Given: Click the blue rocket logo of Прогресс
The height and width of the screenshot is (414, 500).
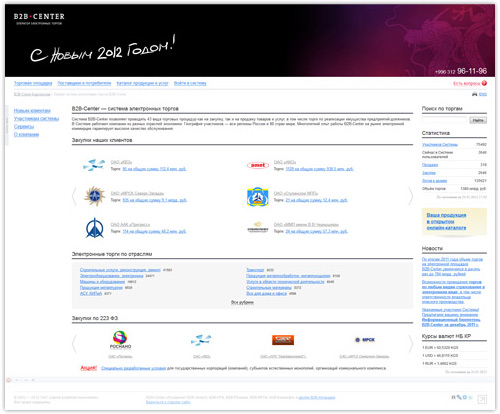Looking at the screenshot, I should [95, 228].
